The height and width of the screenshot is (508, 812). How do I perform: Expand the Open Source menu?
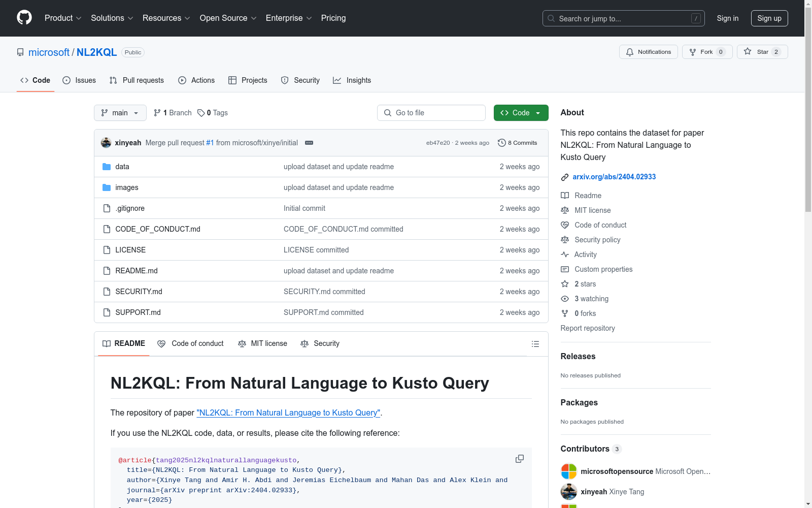(228, 18)
